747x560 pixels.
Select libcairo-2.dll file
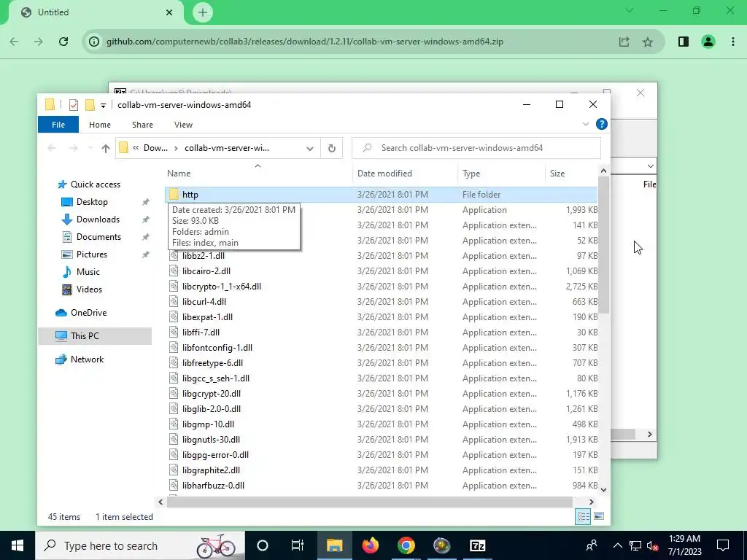(206, 271)
